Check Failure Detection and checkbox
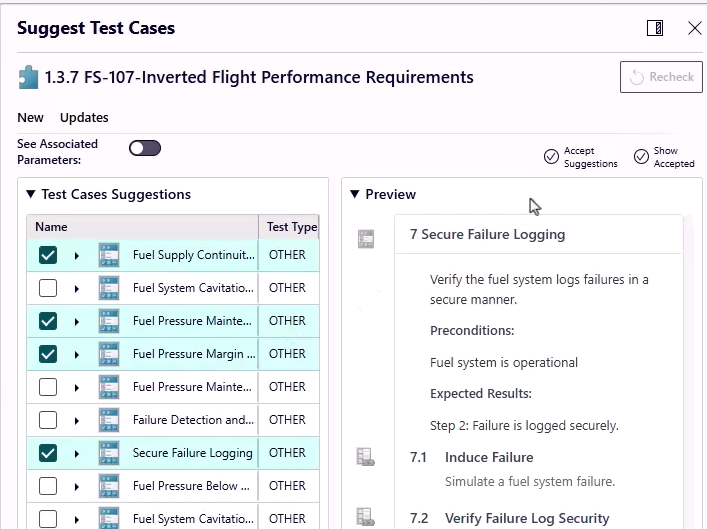Screen dimensions: 707x529 (48, 420)
